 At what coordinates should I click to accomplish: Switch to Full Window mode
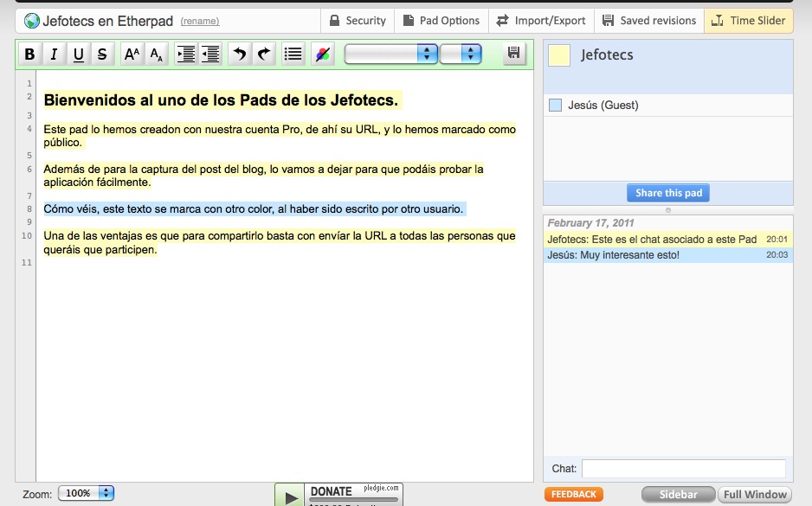point(755,495)
